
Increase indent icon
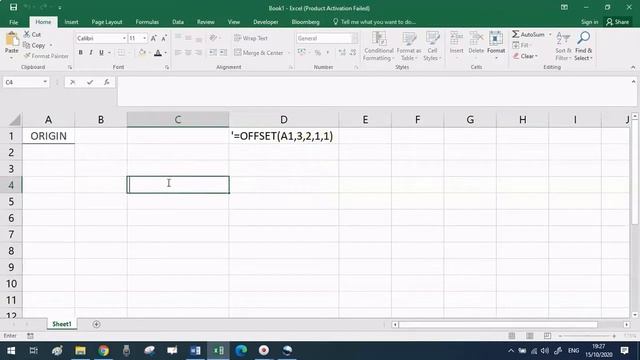(x=223, y=53)
